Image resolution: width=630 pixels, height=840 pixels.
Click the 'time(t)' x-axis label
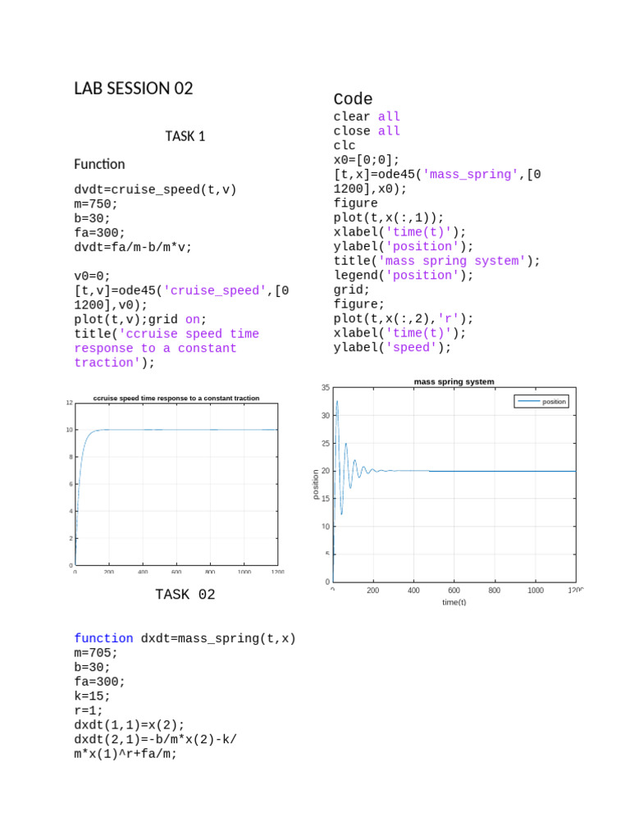pos(454,602)
